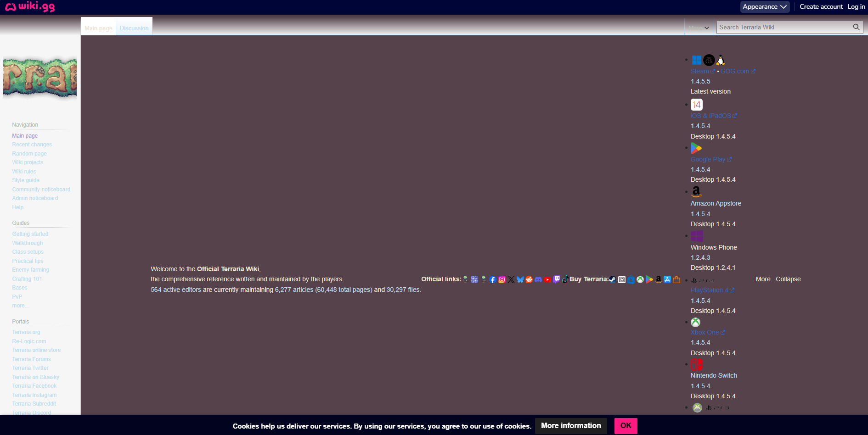Click the macOS icon in the version list
The height and width of the screenshot is (435, 868).
pyautogui.click(x=709, y=60)
